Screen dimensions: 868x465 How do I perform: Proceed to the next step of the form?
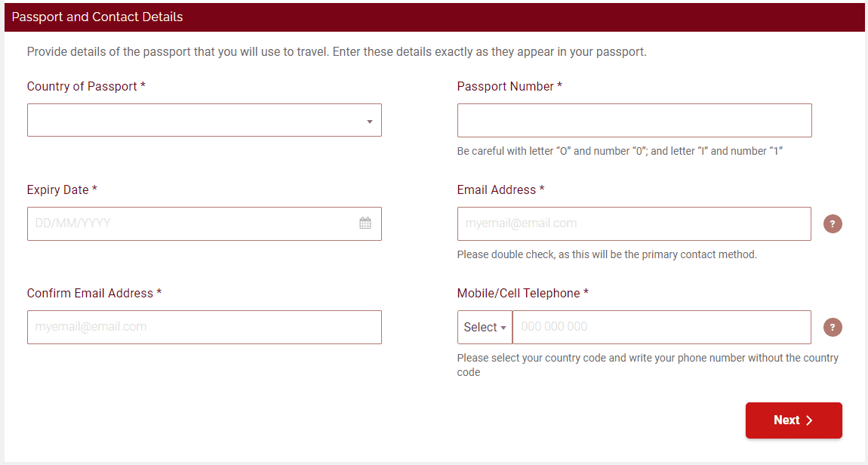point(793,420)
